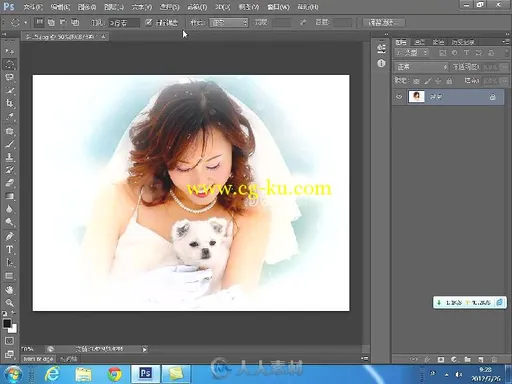This screenshot has width=512, height=384.
Task: Open the layer fill dropdown
Action: coord(504,81)
